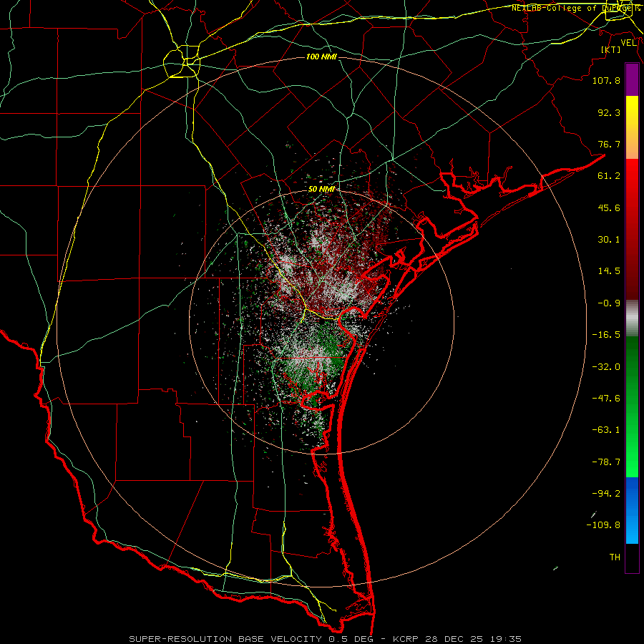Click the -0.9 value on the velocity scale
Viewport: 644px width, 644px height.
pyautogui.click(x=609, y=303)
